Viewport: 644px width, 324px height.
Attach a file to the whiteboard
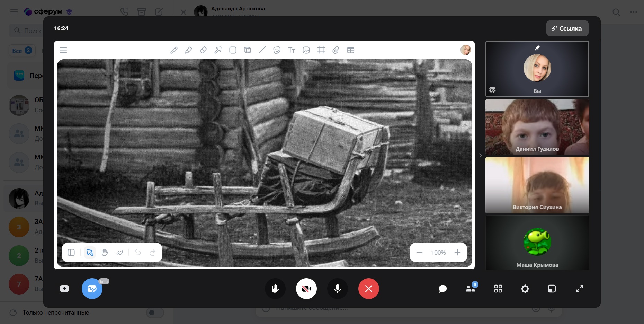[x=336, y=50]
